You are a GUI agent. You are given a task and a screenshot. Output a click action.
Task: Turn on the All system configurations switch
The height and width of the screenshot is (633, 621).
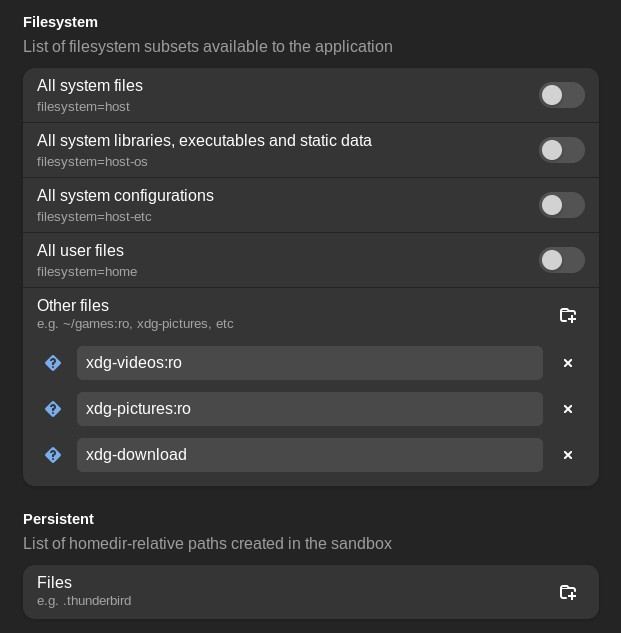coord(562,205)
